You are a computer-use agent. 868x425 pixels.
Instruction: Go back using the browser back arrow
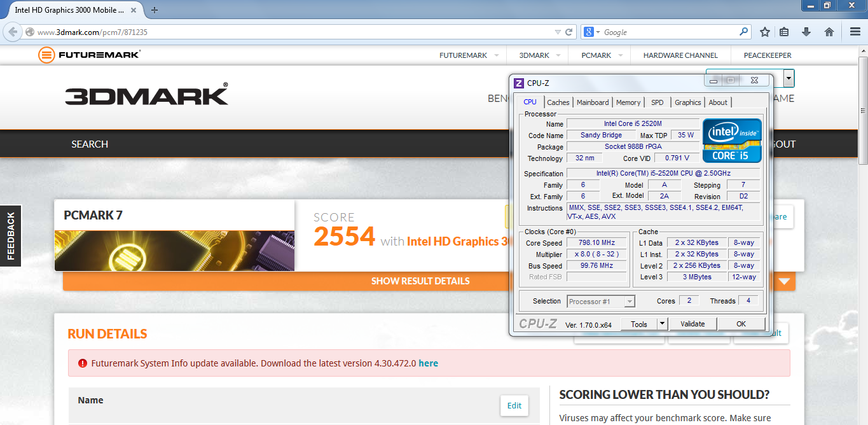click(x=13, y=32)
